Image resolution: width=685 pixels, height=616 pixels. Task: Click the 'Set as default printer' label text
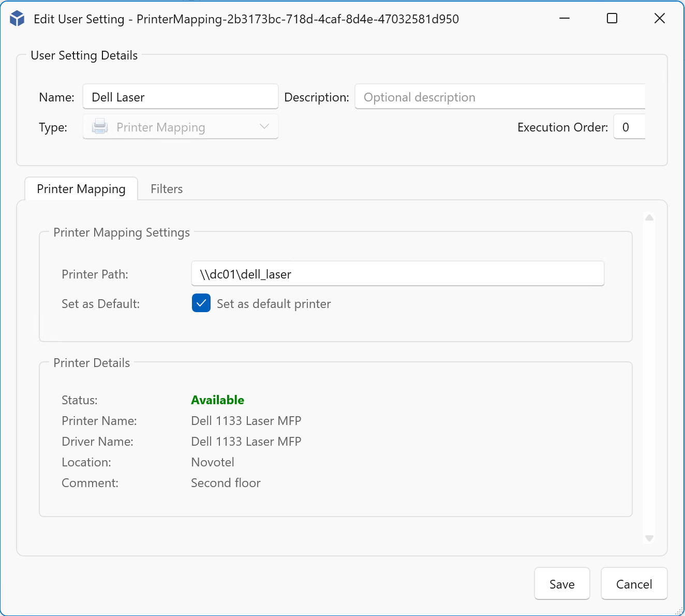coord(274,304)
